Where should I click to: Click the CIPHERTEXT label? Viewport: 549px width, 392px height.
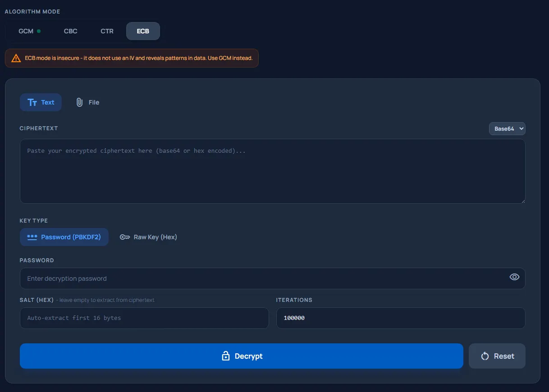click(x=39, y=128)
